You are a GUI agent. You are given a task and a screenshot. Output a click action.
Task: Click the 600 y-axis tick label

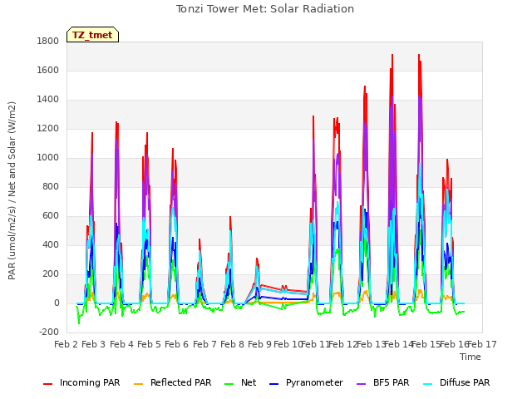pyautogui.click(x=51, y=216)
